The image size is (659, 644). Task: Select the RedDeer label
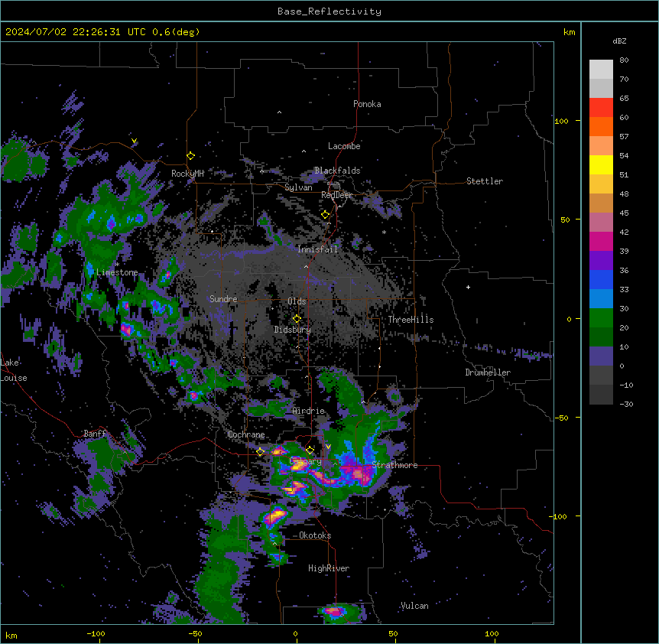[336, 195]
